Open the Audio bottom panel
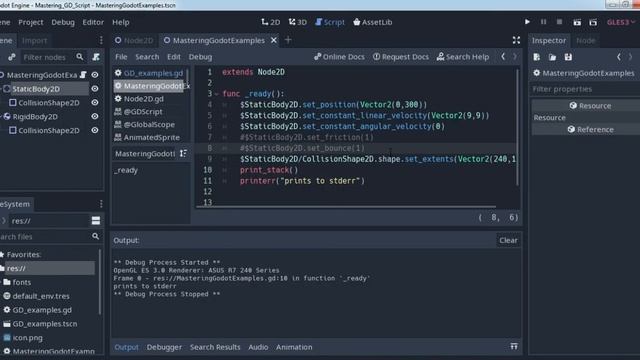Viewport: 640px width, 360px height. click(258, 347)
